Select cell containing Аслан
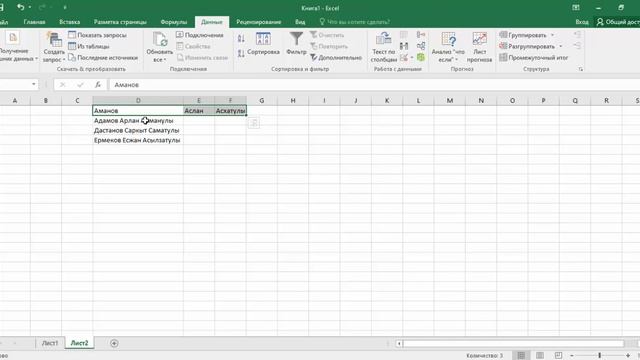Screen dimensions: 640x360 tap(199, 111)
